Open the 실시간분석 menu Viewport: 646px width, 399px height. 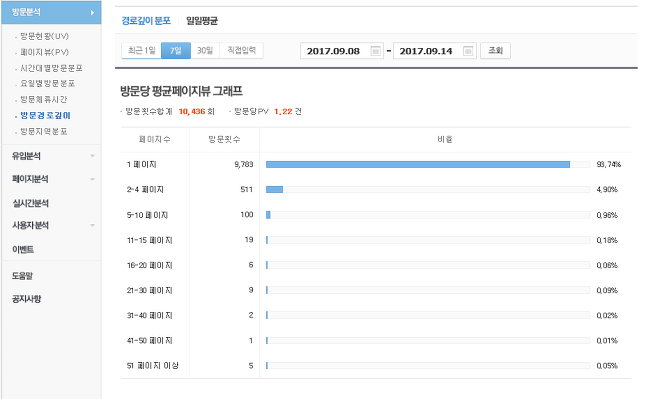click(x=30, y=203)
